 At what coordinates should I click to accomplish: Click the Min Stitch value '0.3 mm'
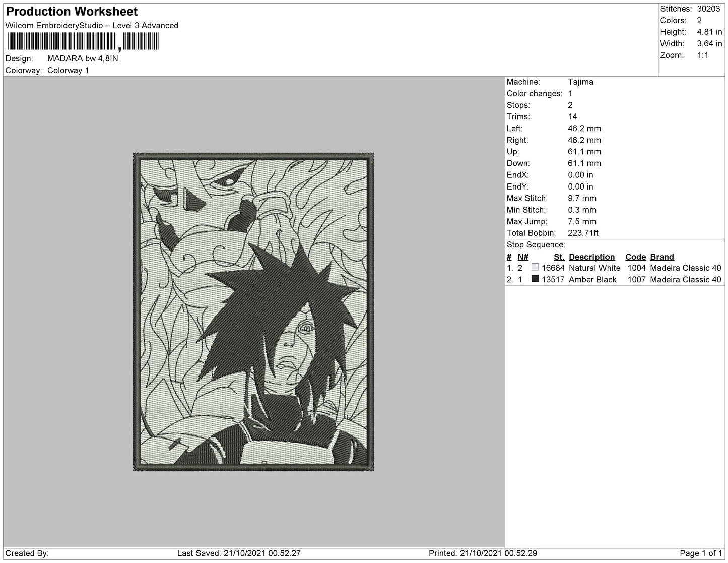tap(582, 210)
